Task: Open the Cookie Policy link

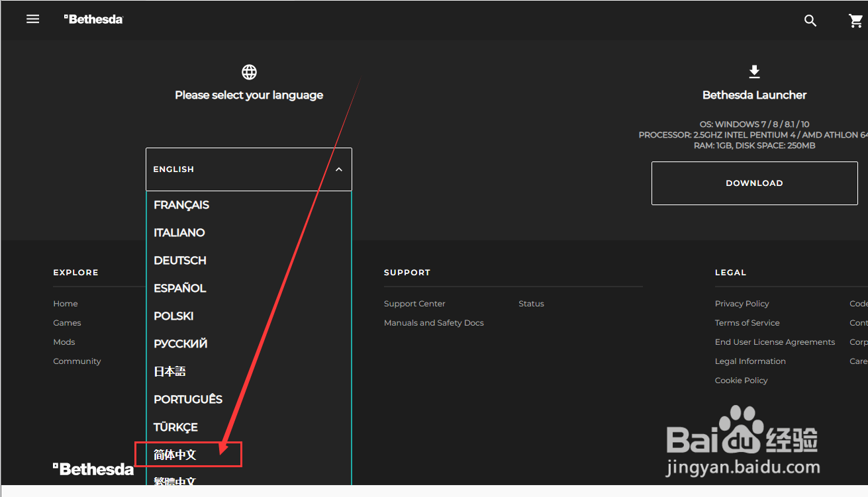Action: tap(741, 381)
